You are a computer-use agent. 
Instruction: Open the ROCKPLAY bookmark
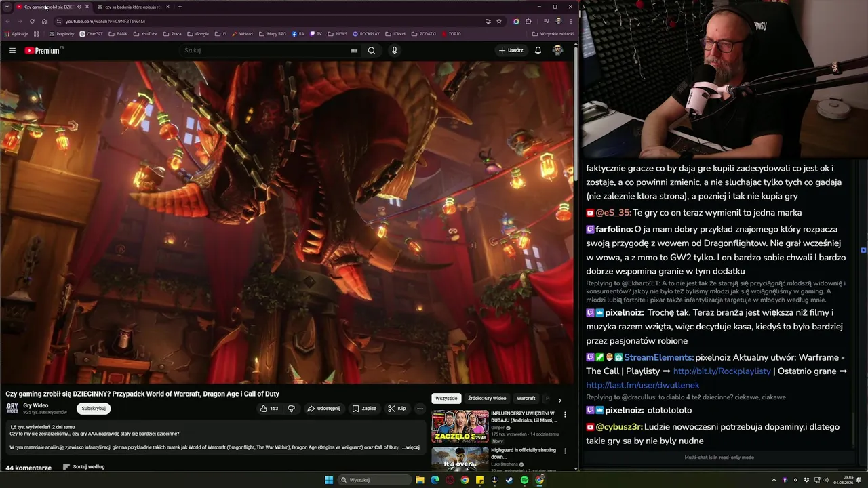(366, 34)
